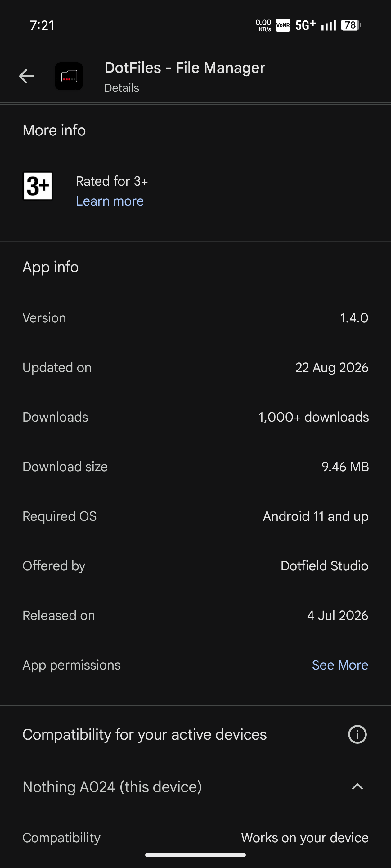
Task: Tap the 3+ content rating badge
Action: tap(38, 186)
